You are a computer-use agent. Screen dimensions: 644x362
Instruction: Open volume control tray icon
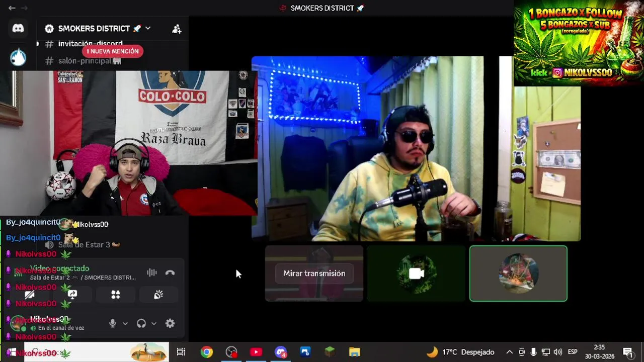[x=557, y=352]
